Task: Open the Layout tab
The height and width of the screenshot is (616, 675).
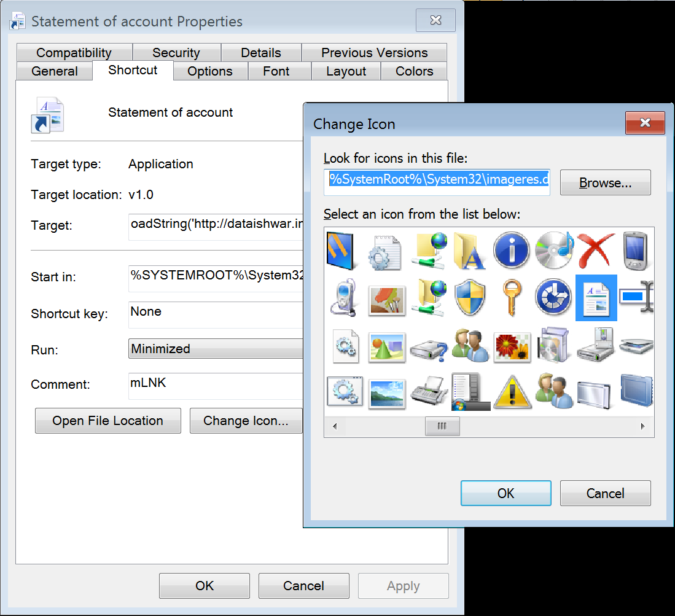Action: click(346, 71)
